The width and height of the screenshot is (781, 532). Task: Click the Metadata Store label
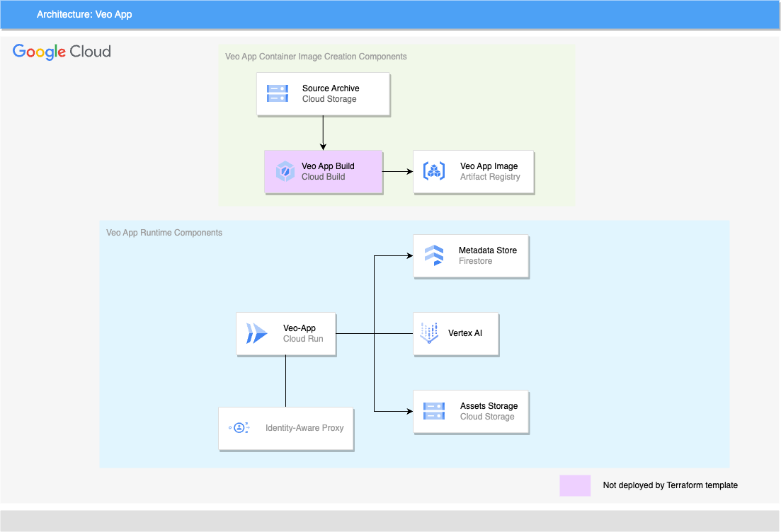click(x=488, y=250)
